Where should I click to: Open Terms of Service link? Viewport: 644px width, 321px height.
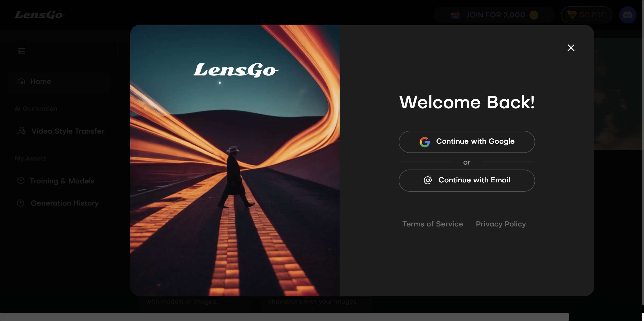click(433, 224)
